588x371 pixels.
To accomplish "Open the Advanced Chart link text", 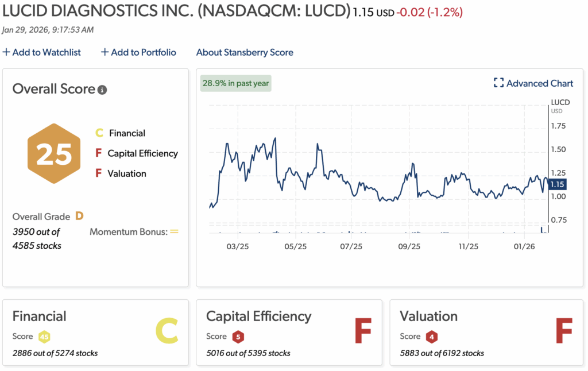I will [x=539, y=83].
